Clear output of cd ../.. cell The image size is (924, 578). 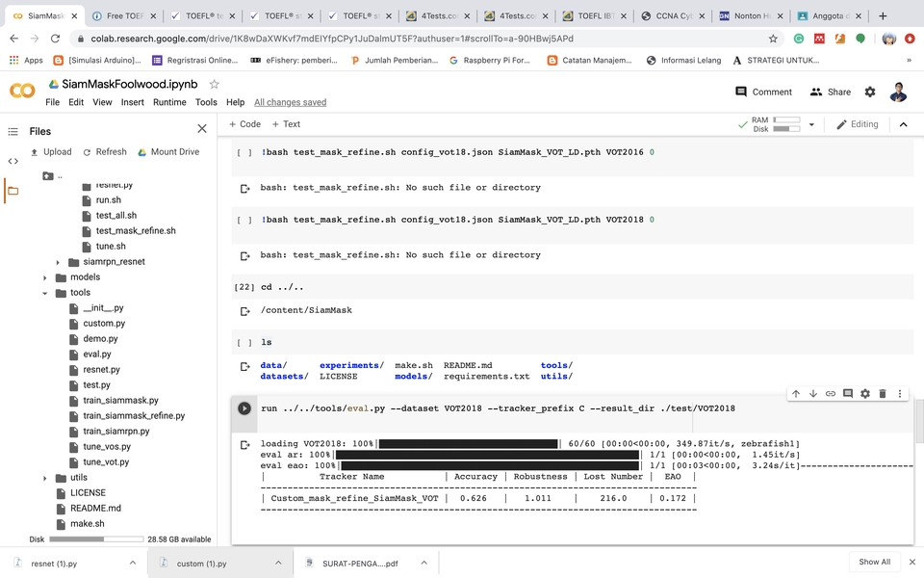tap(244, 311)
